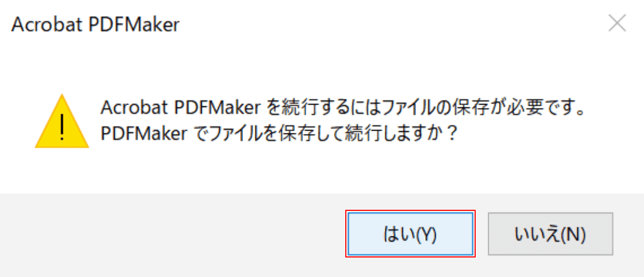Decline saving by choosing いいえ
The image size is (644, 277).
[x=550, y=234]
